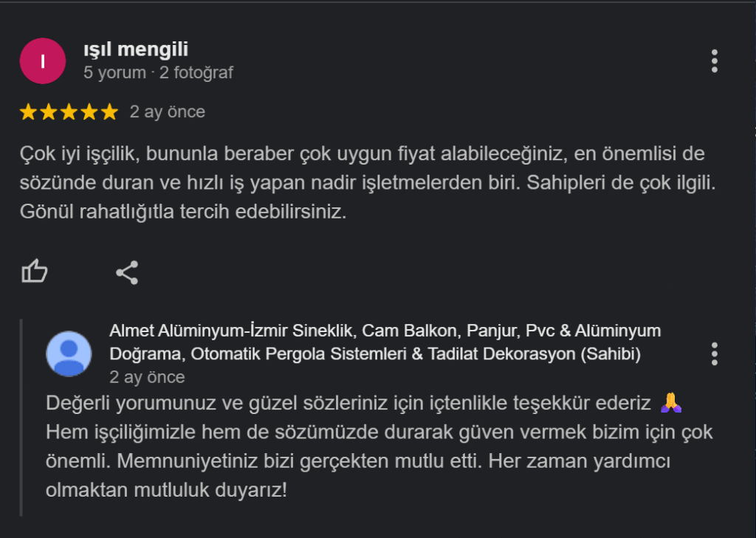Open the overflow menu on the owner reply
This screenshot has width=756, height=538.
pyautogui.click(x=714, y=354)
